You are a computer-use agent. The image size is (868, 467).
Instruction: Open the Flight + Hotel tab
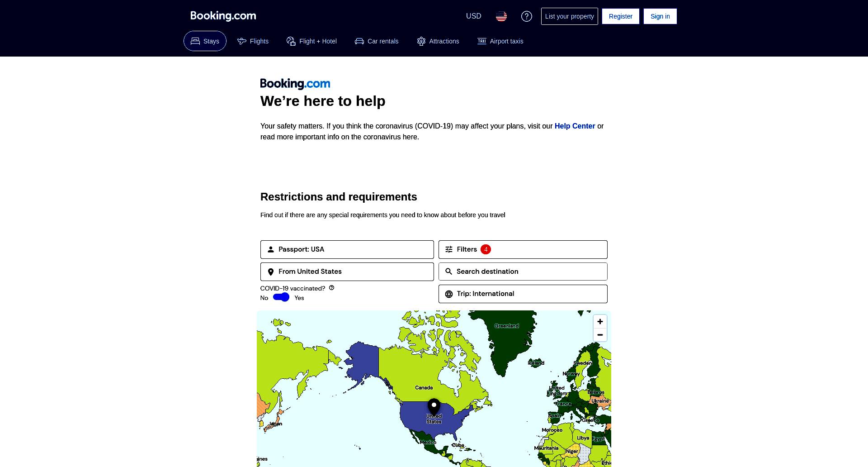tap(311, 41)
